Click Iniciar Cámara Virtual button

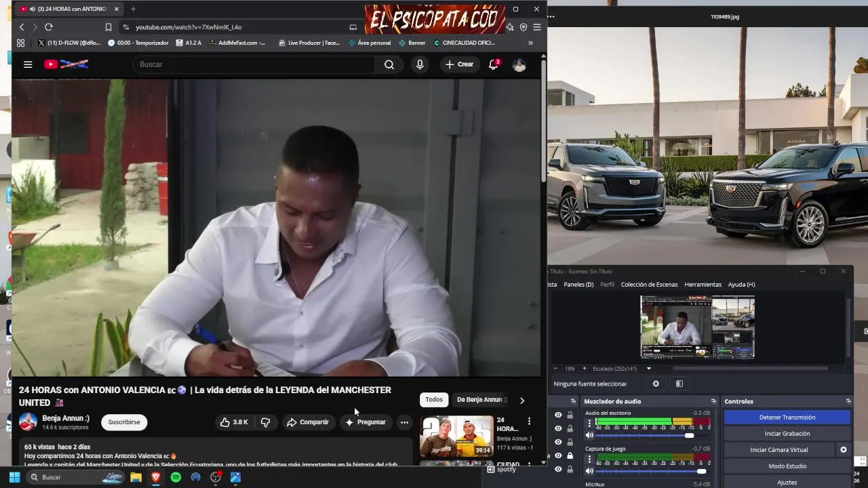(x=779, y=450)
